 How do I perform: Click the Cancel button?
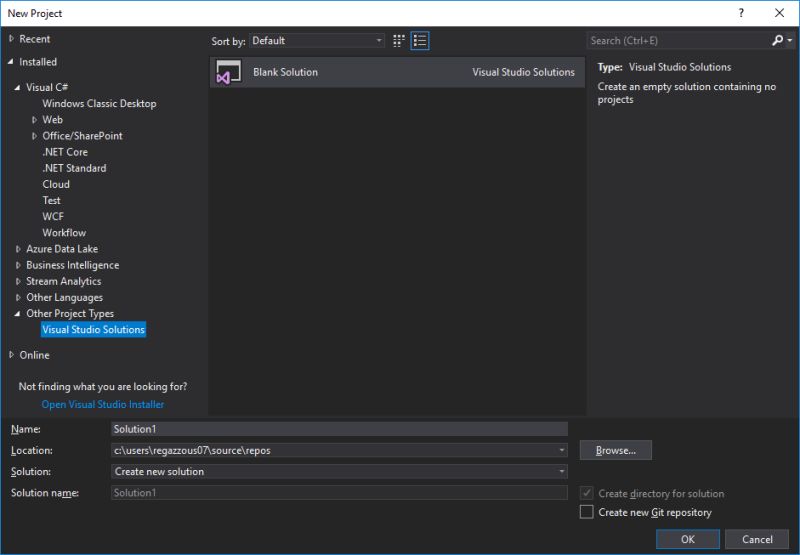coord(757,539)
